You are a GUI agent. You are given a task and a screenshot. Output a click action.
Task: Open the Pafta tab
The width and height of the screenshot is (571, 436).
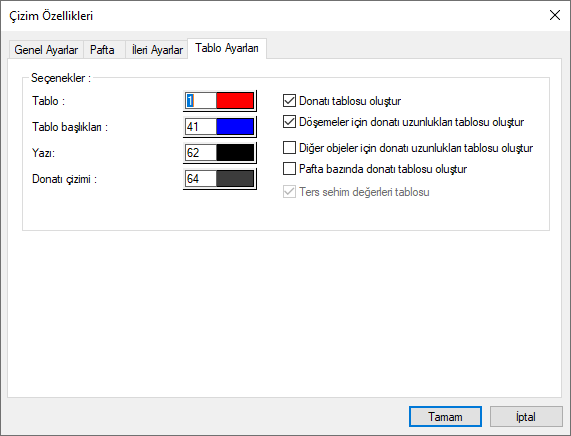(102, 50)
